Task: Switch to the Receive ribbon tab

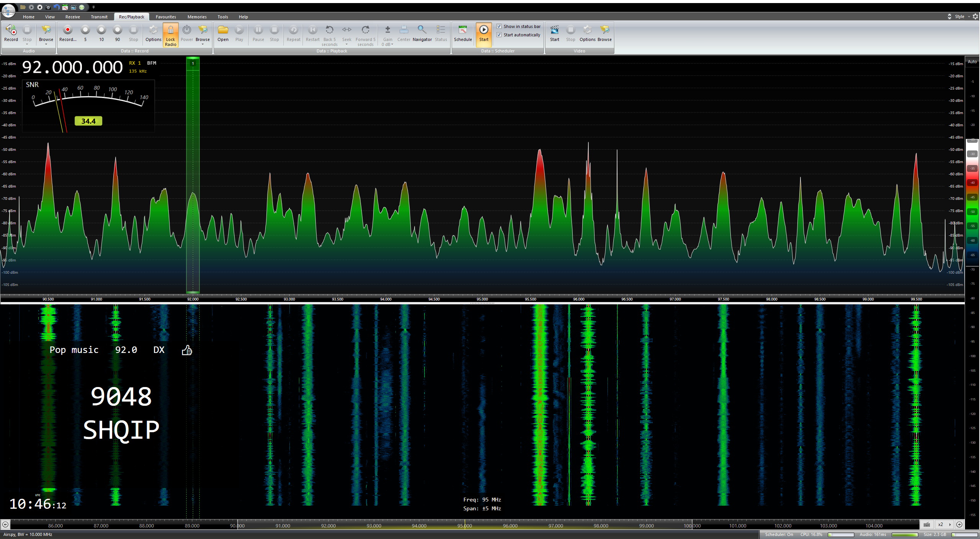Action: [x=72, y=17]
